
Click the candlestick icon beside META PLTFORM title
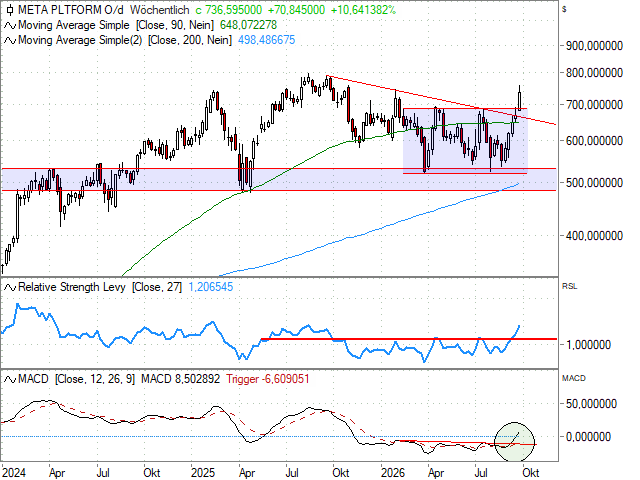10,10
